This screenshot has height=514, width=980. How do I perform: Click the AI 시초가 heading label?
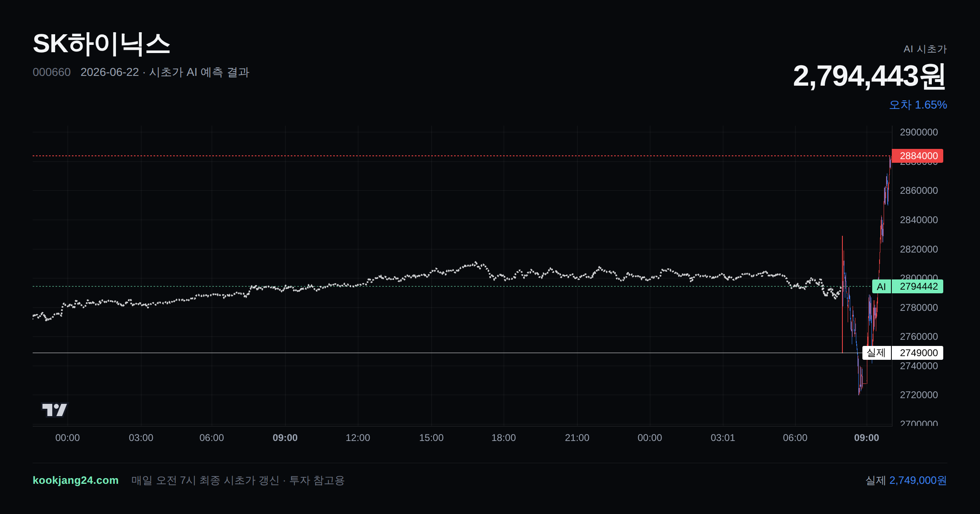(925, 49)
